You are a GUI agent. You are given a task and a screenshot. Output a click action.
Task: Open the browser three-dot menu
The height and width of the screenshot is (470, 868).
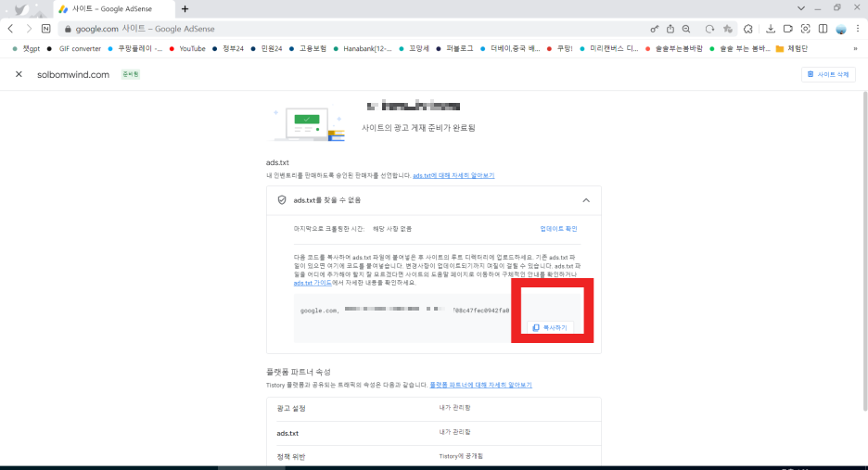click(x=858, y=29)
